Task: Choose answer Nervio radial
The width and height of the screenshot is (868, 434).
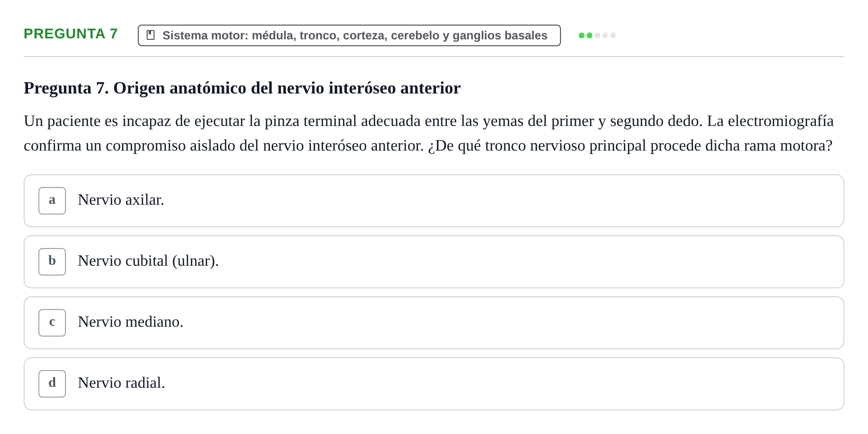Action: pyautogui.click(x=122, y=383)
